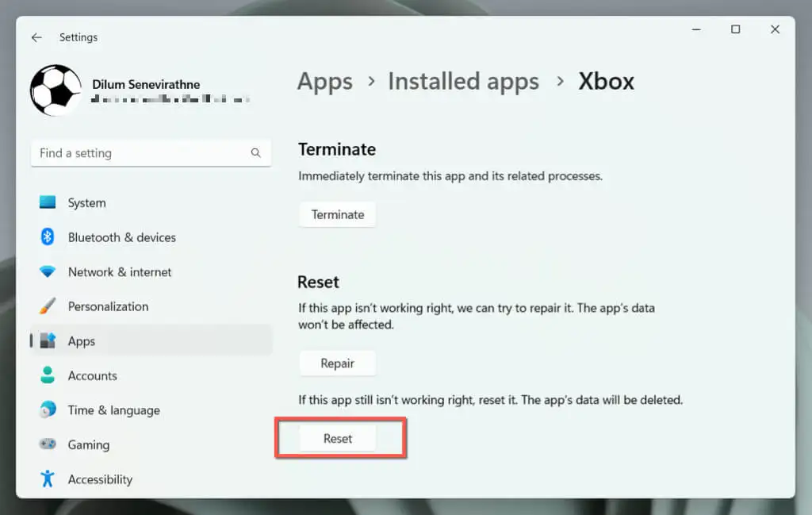
Task: Close the Settings window
Action: (775, 29)
